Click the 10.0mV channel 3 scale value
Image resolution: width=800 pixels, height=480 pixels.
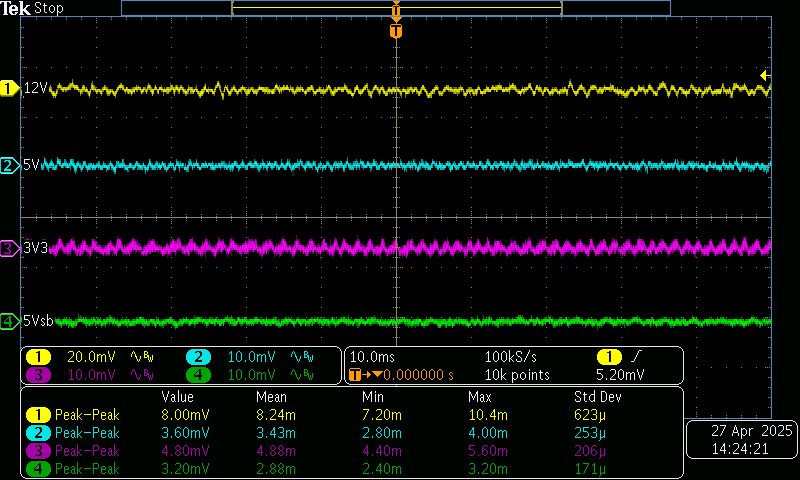click(x=91, y=375)
